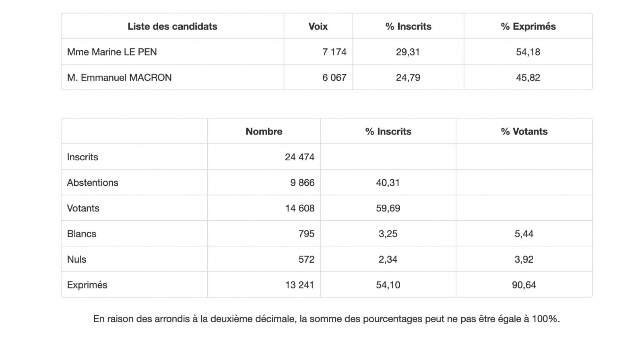644x338 pixels.
Task: Click the Exprimés percentage 90,64
Action: pyautogui.click(x=524, y=285)
